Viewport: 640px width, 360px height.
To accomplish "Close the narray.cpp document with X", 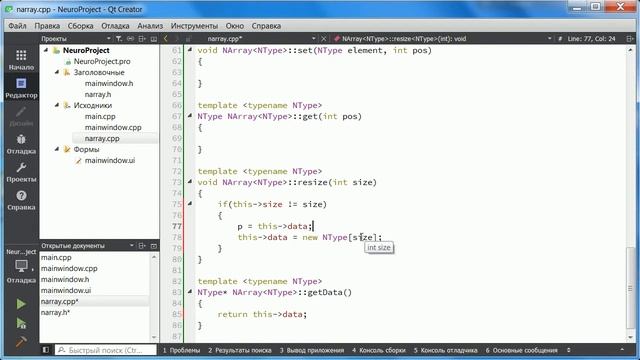I will pyautogui.click(x=324, y=39).
